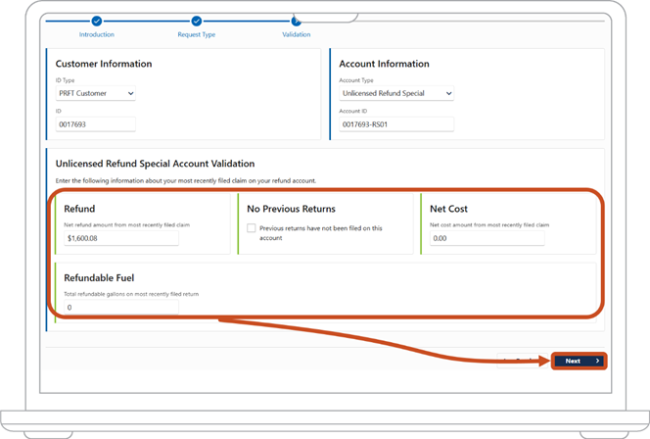
Task: Click 'Previous returns have not been filed' text
Action: 321,233
